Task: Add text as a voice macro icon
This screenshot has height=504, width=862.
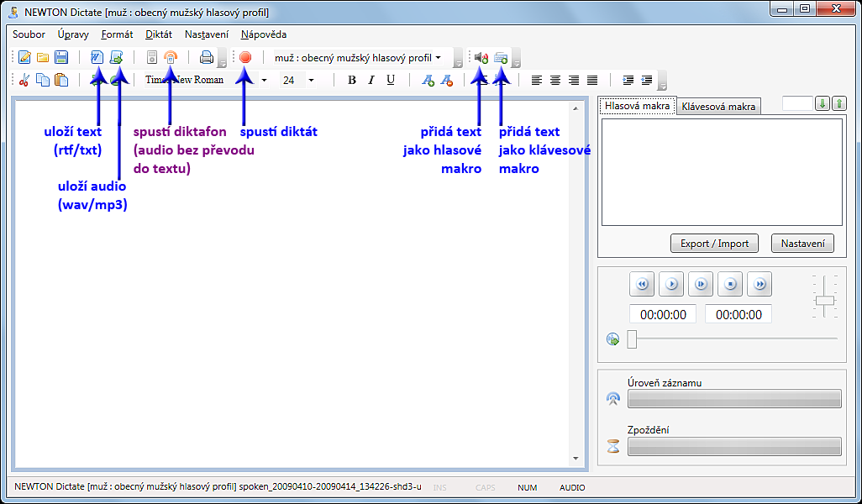Action: pos(481,57)
